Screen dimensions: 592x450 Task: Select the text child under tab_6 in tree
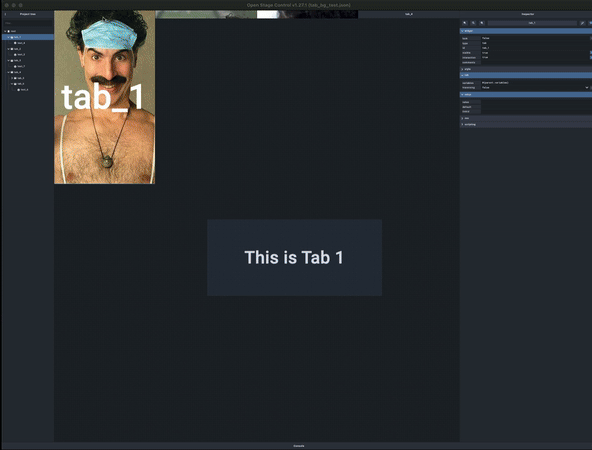28,89
